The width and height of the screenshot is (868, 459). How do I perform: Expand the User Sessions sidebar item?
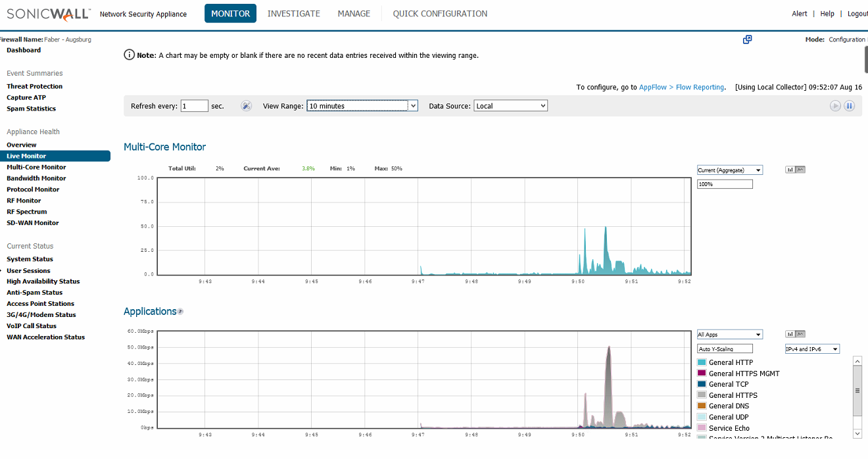tap(28, 270)
